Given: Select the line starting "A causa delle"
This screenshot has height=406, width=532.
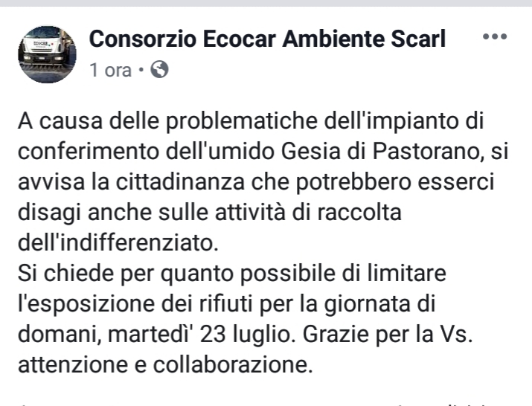Looking at the screenshot, I should (251, 121).
